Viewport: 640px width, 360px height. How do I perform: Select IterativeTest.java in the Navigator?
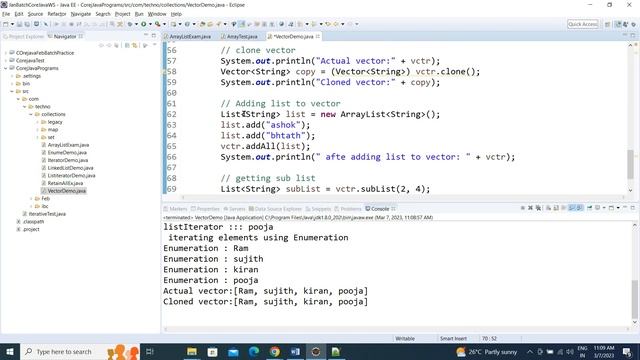(x=47, y=214)
